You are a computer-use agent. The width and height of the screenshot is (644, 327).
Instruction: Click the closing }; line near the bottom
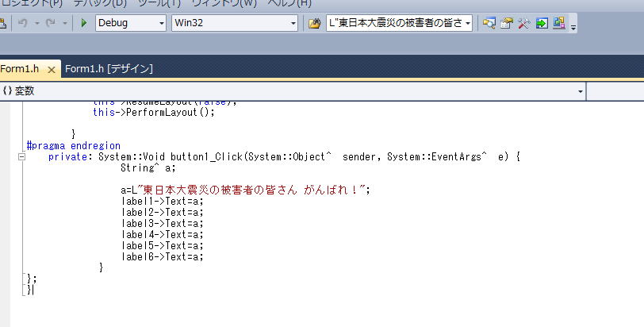(x=32, y=279)
